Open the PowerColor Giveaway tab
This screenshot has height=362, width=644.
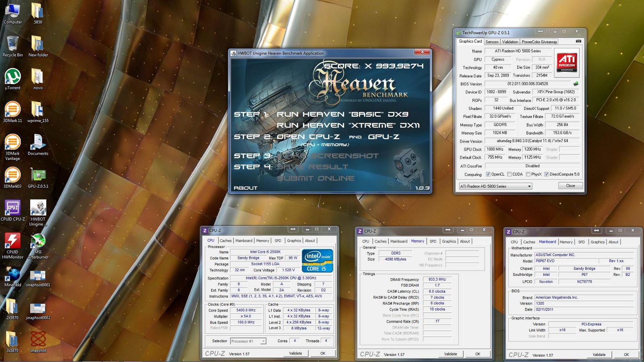tap(539, 42)
